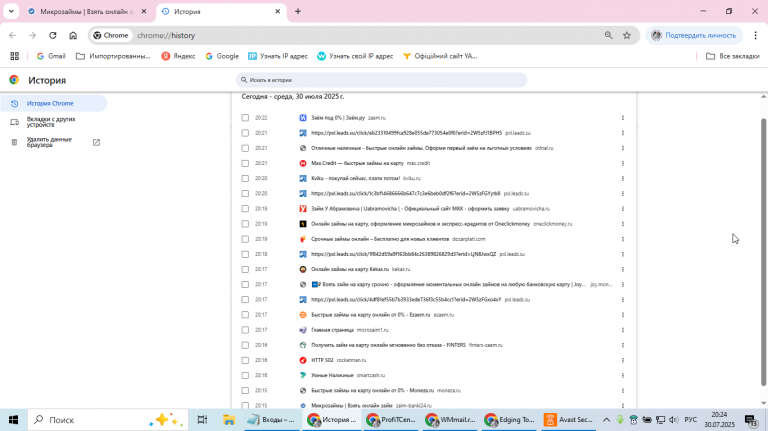Check the Отличные наличные entry checkbox
This screenshot has width=768, height=431.
[245, 148]
